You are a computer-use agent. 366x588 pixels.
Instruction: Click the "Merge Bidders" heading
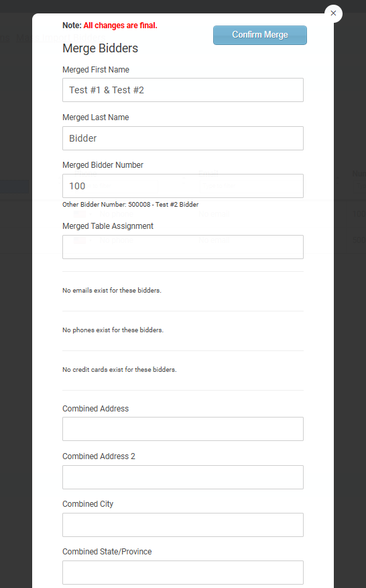point(101,48)
